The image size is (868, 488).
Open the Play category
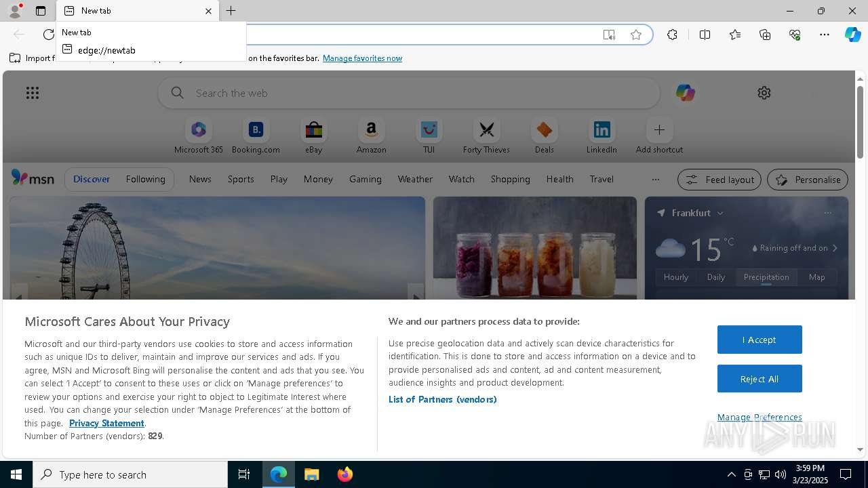click(279, 179)
